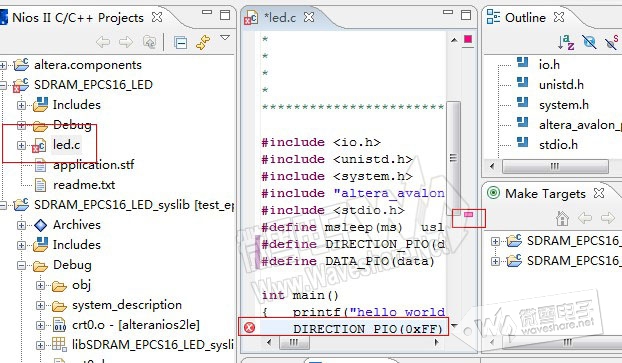
Task: Click the pink annotation in overview ruler
Action: [468, 214]
